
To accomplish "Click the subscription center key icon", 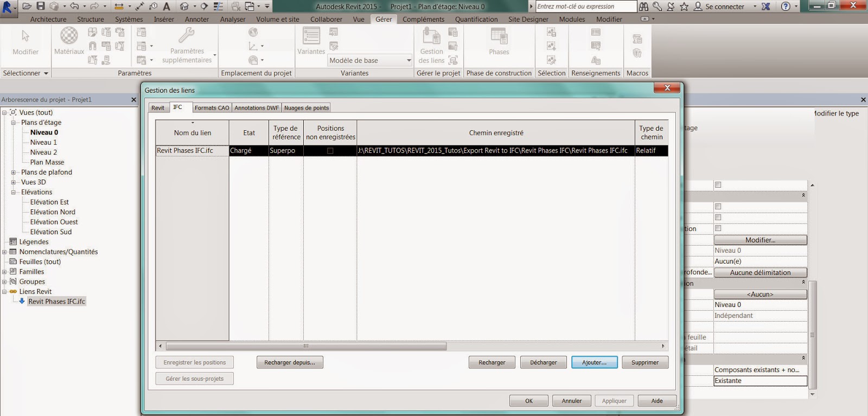I will (657, 7).
